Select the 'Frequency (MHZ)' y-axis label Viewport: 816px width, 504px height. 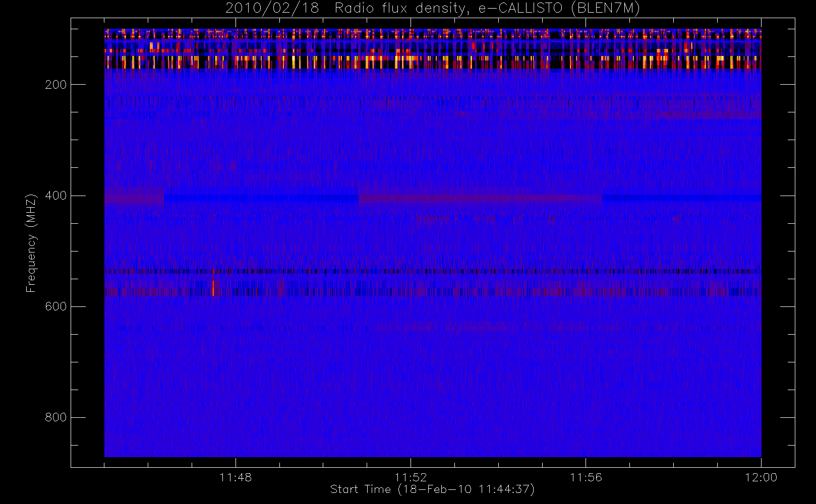click(31, 243)
